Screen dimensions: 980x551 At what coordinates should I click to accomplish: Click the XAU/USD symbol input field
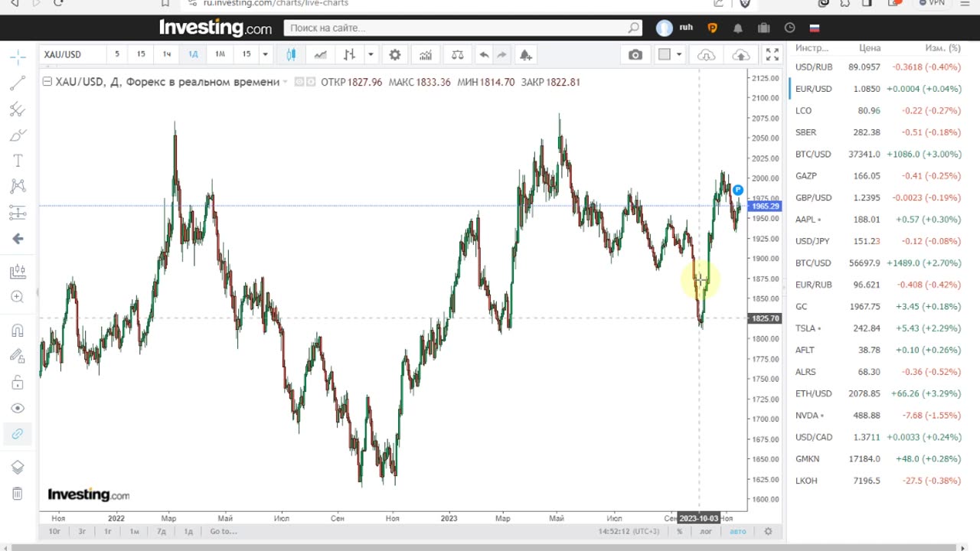[x=71, y=54]
